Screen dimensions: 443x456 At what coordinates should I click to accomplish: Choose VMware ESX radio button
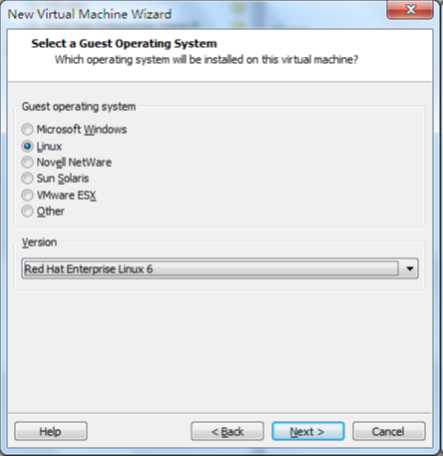coord(27,195)
